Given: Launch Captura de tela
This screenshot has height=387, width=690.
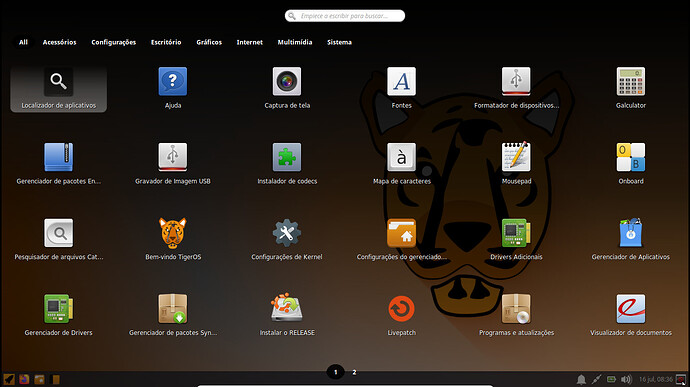Looking at the screenshot, I should point(287,89).
